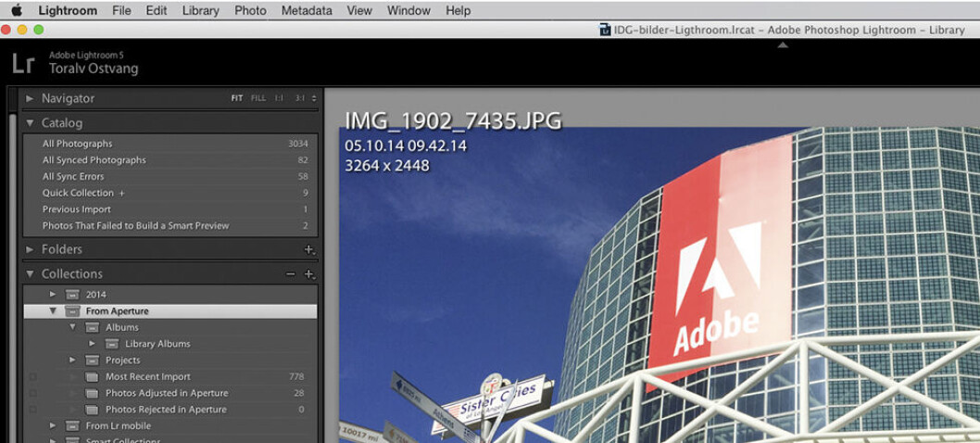This screenshot has width=980, height=443.
Task: Open the Window menu
Action: [408, 10]
